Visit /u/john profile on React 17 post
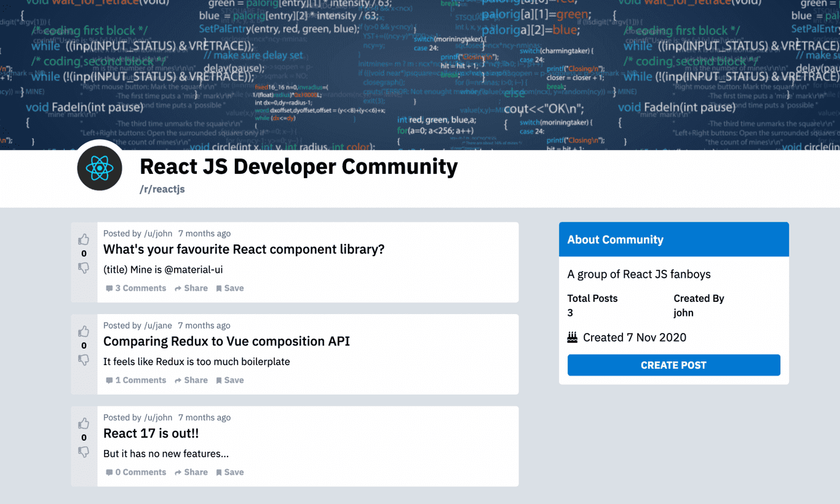This screenshot has width=840, height=504. coord(158,417)
